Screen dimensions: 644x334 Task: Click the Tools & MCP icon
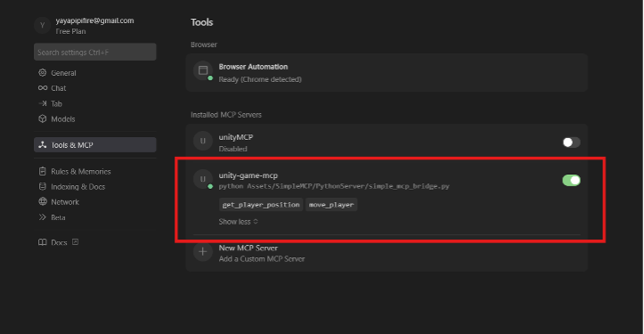coord(42,144)
